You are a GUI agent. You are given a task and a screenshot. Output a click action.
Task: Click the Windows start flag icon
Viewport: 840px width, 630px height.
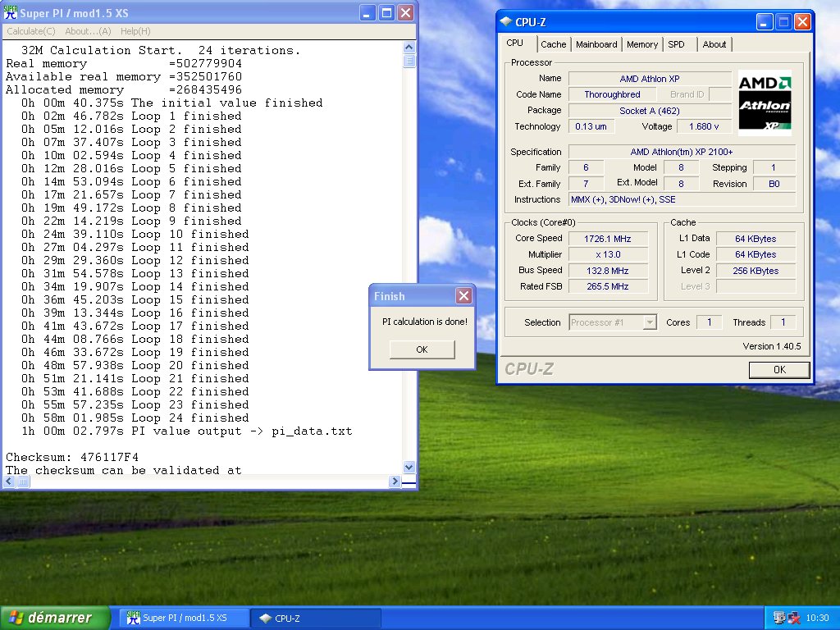click(16, 618)
